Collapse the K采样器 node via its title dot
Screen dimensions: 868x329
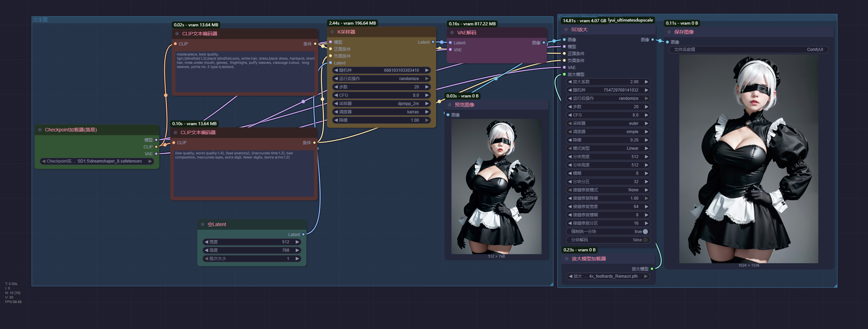pos(332,32)
